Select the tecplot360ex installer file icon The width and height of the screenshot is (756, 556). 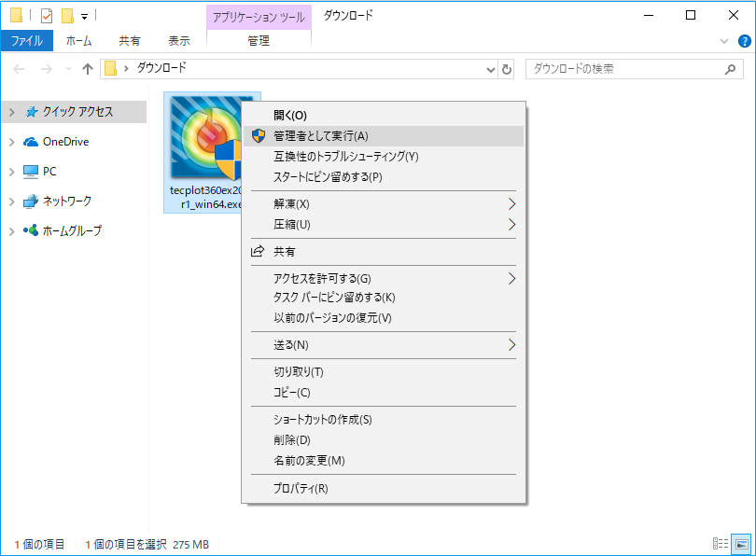pos(206,139)
